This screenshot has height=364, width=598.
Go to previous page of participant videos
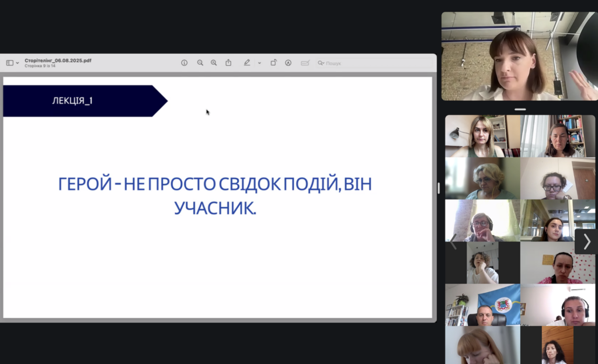[453, 242]
